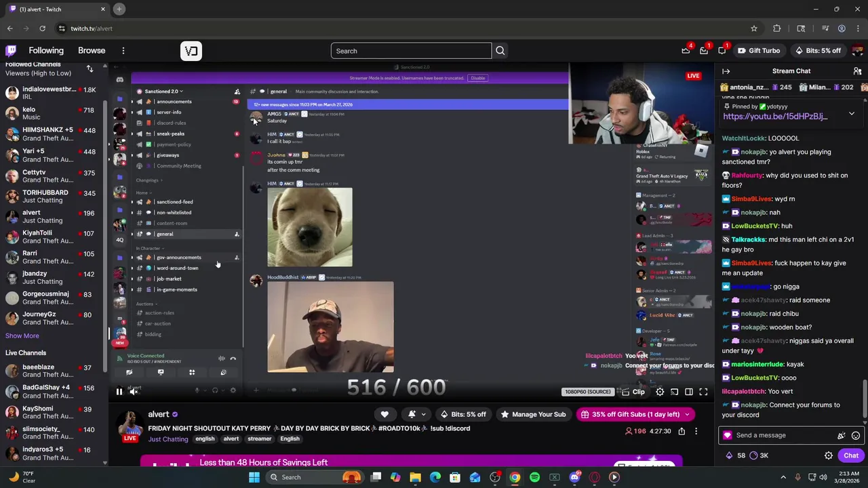
Task: Open the baeeblaze live channel
Action: pos(52,371)
